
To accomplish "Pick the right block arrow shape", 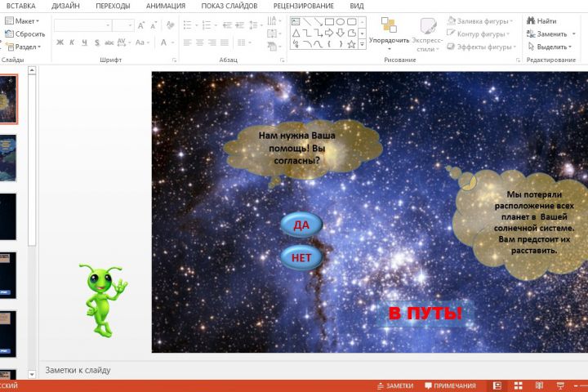I will pyautogui.click(x=329, y=33).
